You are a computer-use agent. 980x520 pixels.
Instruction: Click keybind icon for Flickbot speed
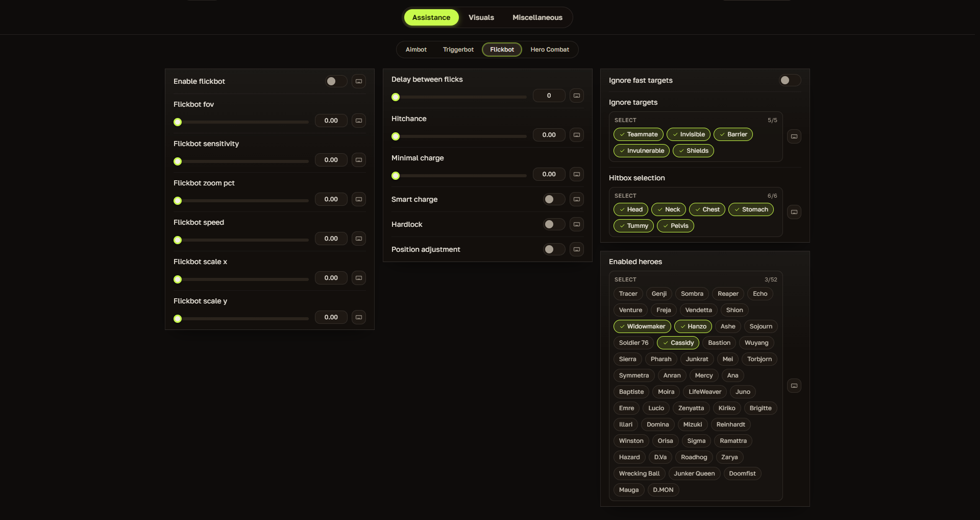point(359,239)
